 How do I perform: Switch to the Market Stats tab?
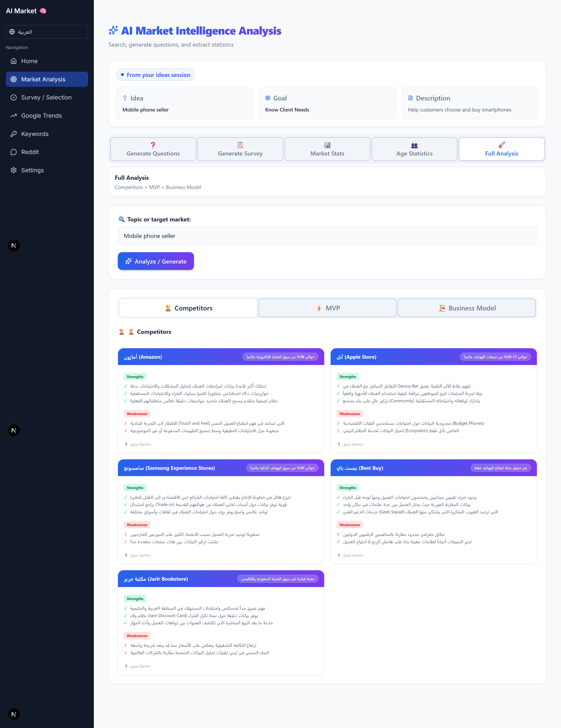327,149
